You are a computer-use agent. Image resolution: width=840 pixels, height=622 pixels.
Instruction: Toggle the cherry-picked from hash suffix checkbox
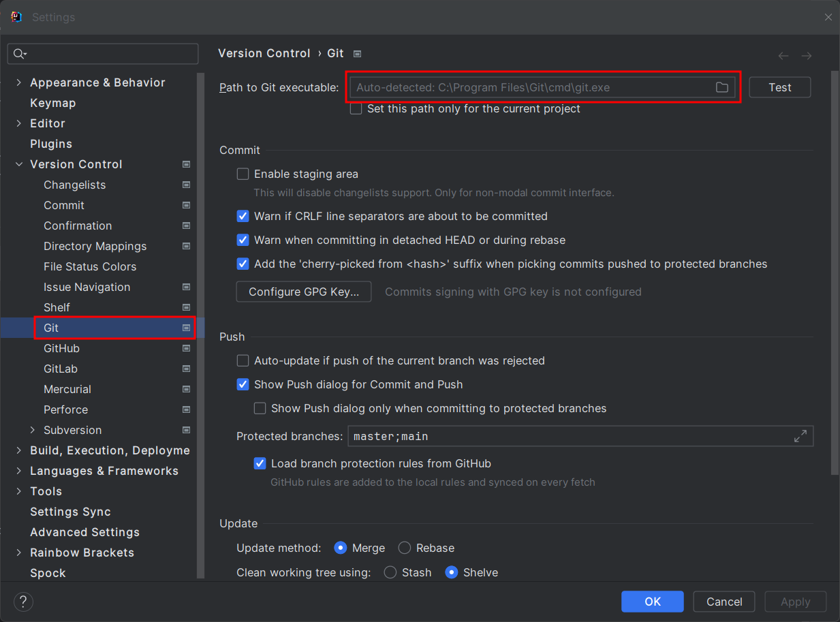pos(243,264)
